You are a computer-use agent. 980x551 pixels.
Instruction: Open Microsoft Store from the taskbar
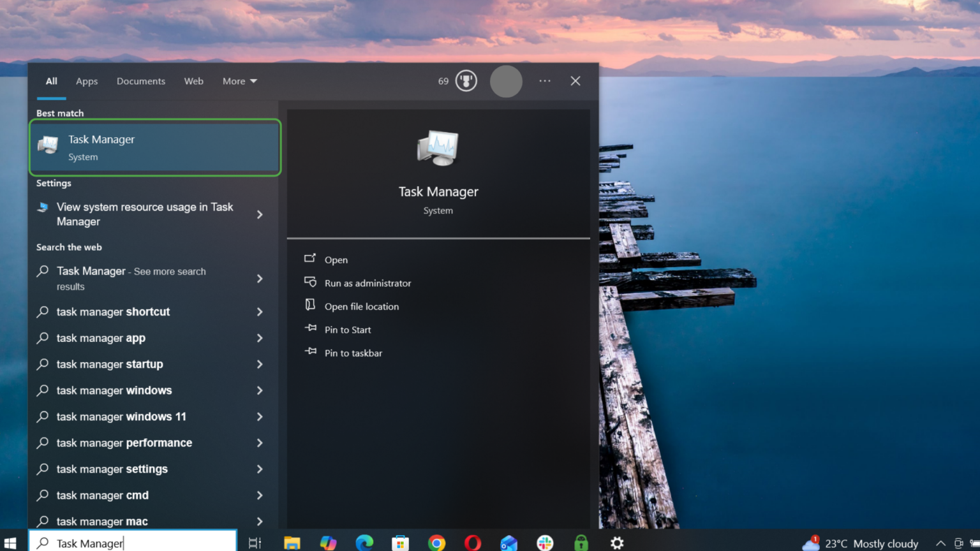point(400,543)
